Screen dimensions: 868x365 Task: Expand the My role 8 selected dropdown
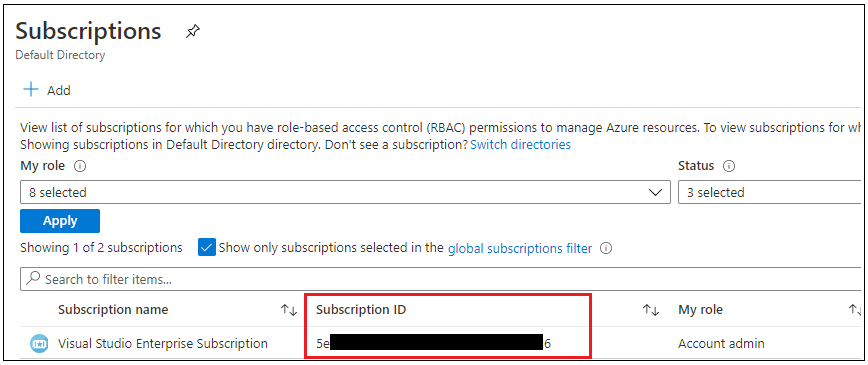(345, 193)
